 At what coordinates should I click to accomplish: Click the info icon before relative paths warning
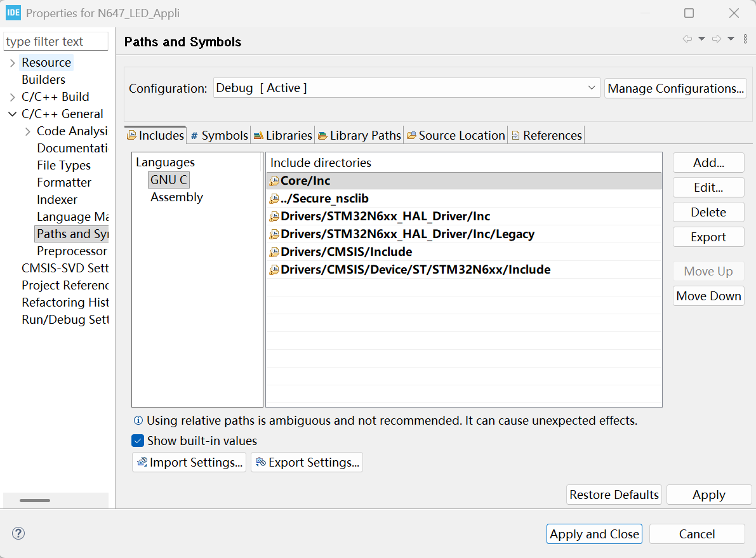tap(138, 420)
